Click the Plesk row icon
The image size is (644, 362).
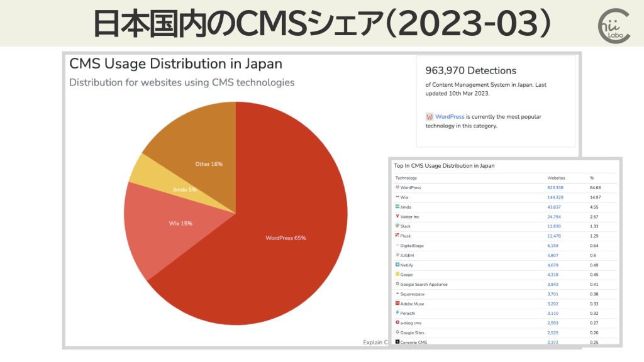point(397,236)
